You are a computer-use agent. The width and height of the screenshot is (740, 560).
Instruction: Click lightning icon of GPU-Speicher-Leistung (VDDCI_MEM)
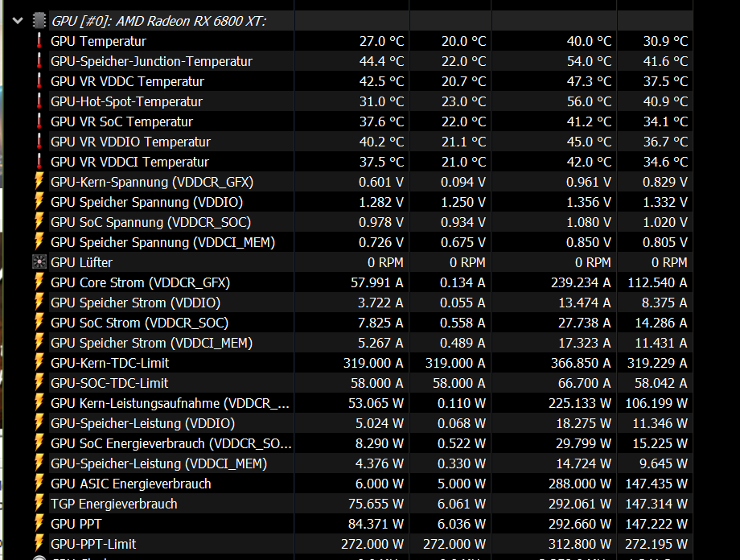(x=39, y=463)
